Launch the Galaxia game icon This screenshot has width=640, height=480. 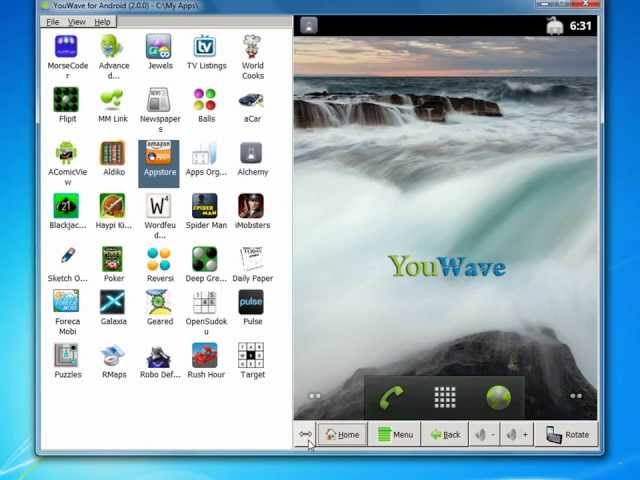coord(113,302)
